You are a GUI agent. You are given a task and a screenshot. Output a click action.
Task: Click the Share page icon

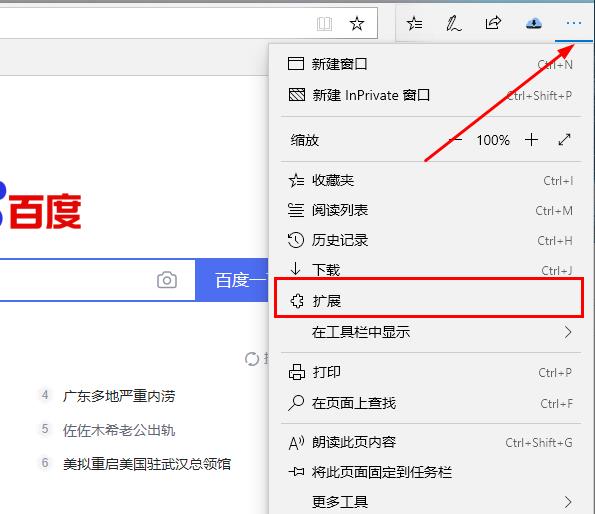493,23
